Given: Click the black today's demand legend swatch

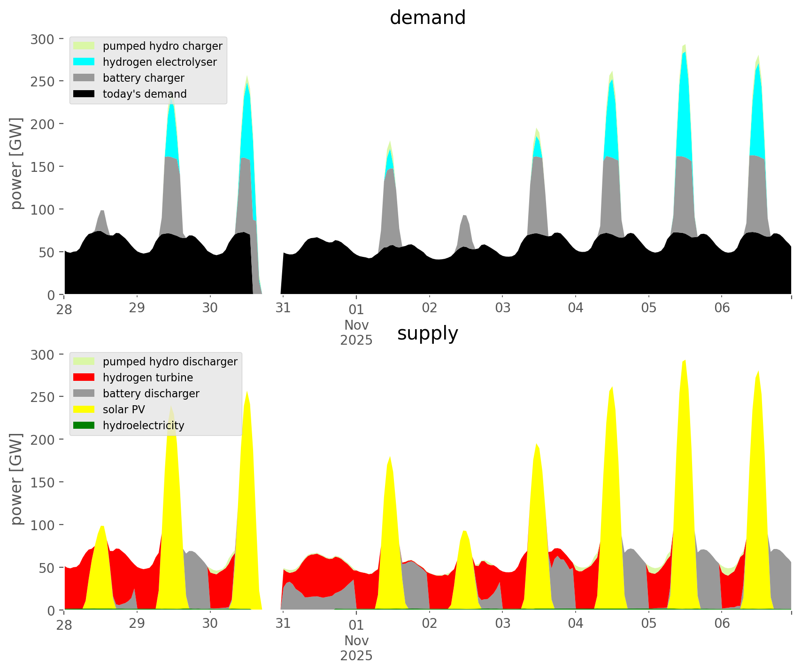Looking at the screenshot, I should pyautogui.click(x=84, y=94).
